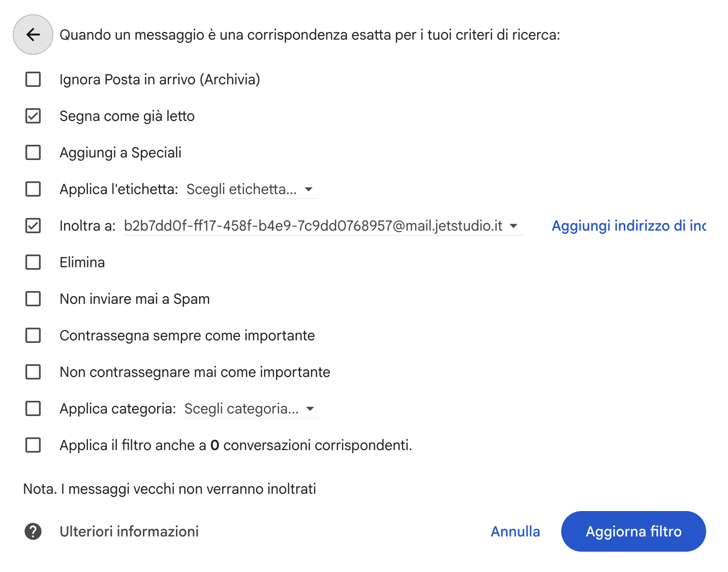Check Contrassegna sempre come importante

33,335
